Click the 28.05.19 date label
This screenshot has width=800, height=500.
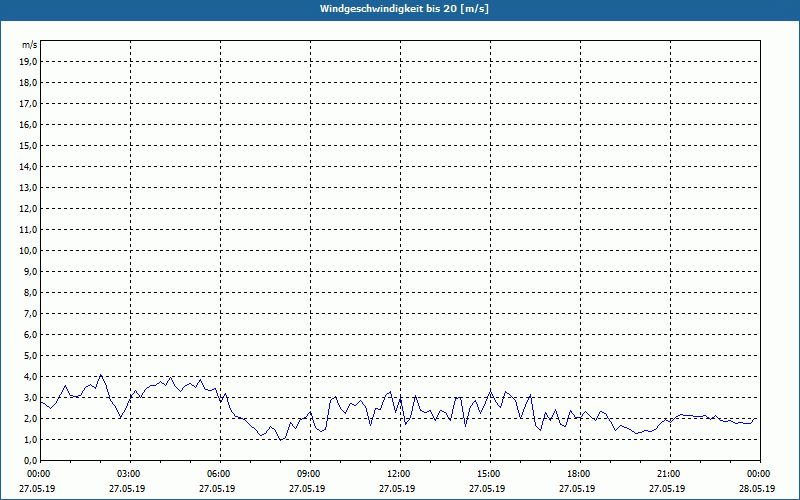coord(757,488)
